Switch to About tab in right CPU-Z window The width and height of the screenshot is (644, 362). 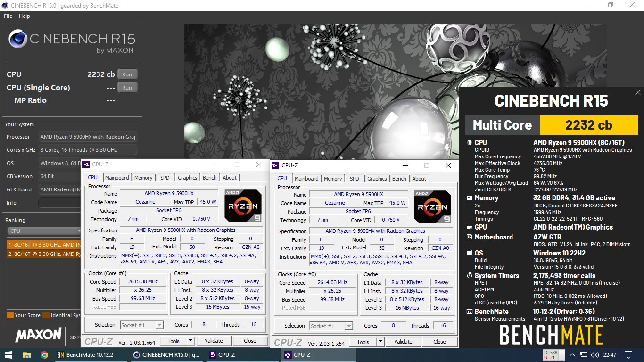tap(419, 179)
